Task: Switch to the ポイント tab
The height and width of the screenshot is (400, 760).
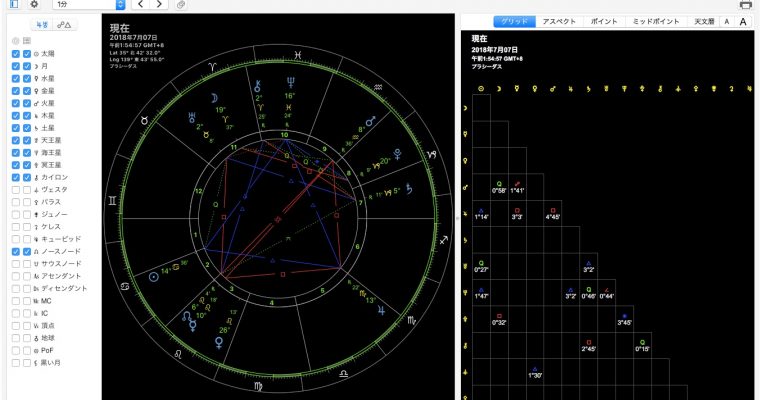Action: (604, 21)
